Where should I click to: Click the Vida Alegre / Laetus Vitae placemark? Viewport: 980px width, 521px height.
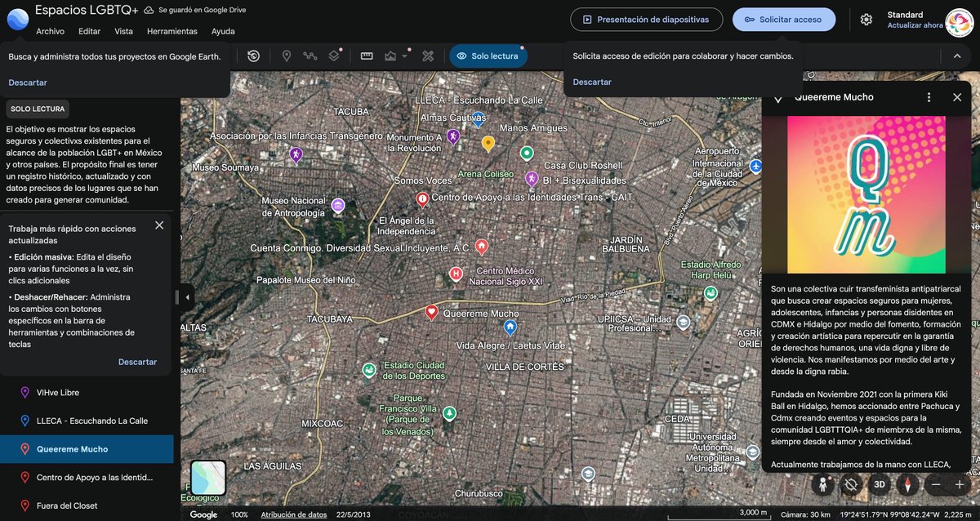[510, 327]
